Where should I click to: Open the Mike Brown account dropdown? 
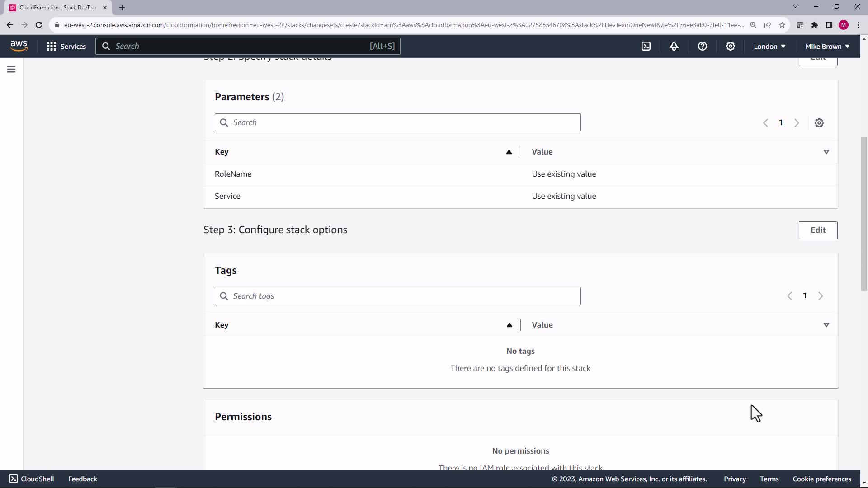point(827,46)
